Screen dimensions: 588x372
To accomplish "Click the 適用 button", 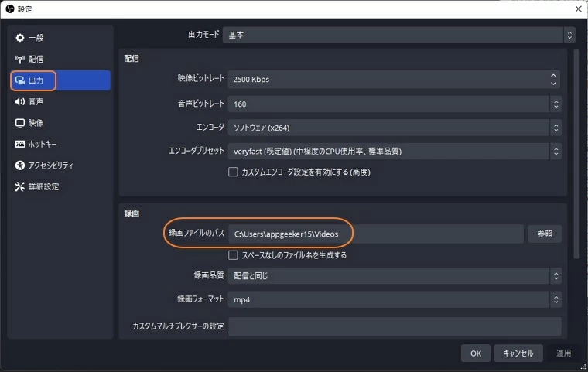I will point(563,353).
